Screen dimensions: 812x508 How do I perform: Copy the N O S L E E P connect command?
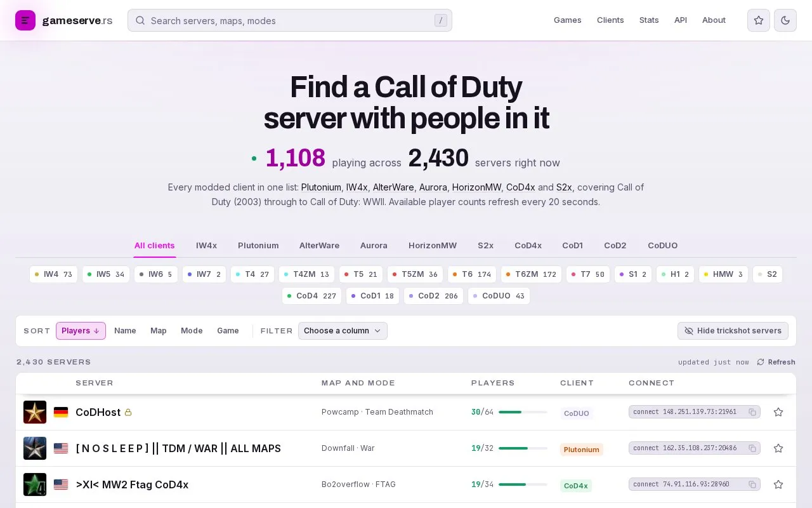point(752,448)
